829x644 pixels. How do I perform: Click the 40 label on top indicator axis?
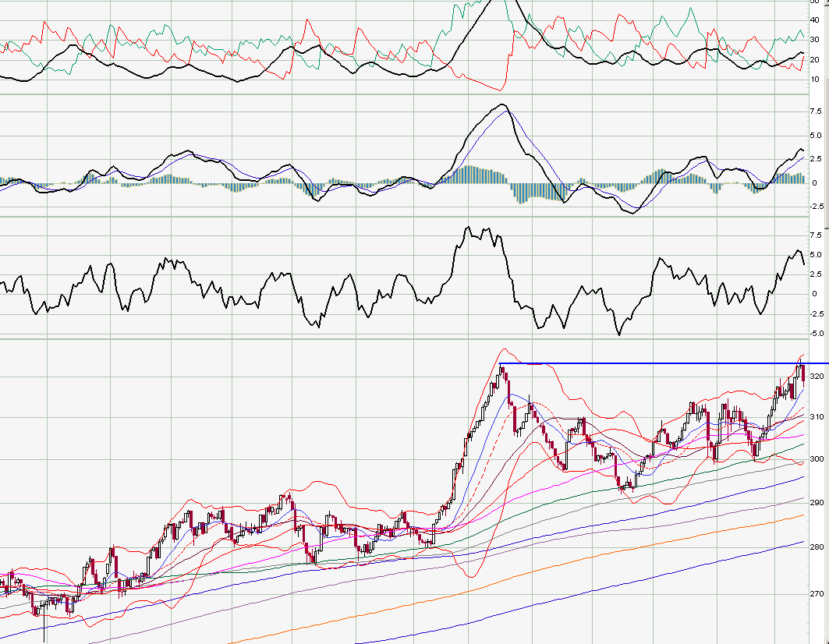815,20
